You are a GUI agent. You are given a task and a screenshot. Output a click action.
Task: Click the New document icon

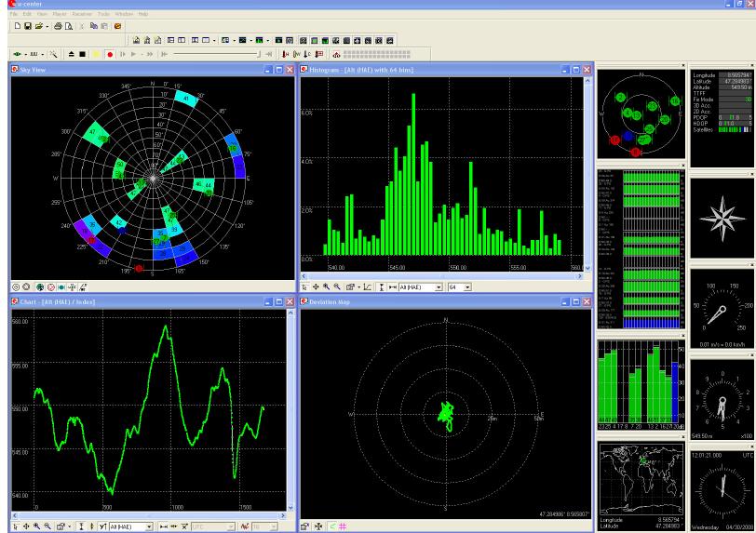pos(18,26)
